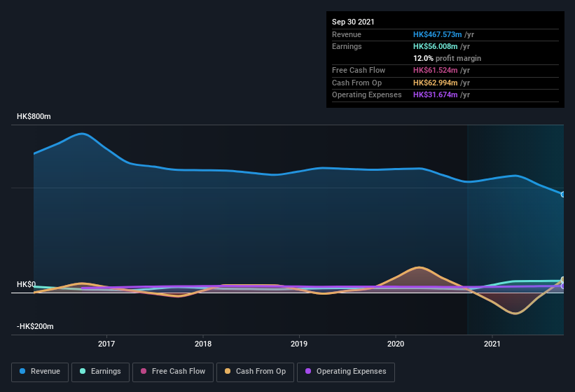
Task: Toggle the Free Cash Flow legend button
Action: coord(173,372)
